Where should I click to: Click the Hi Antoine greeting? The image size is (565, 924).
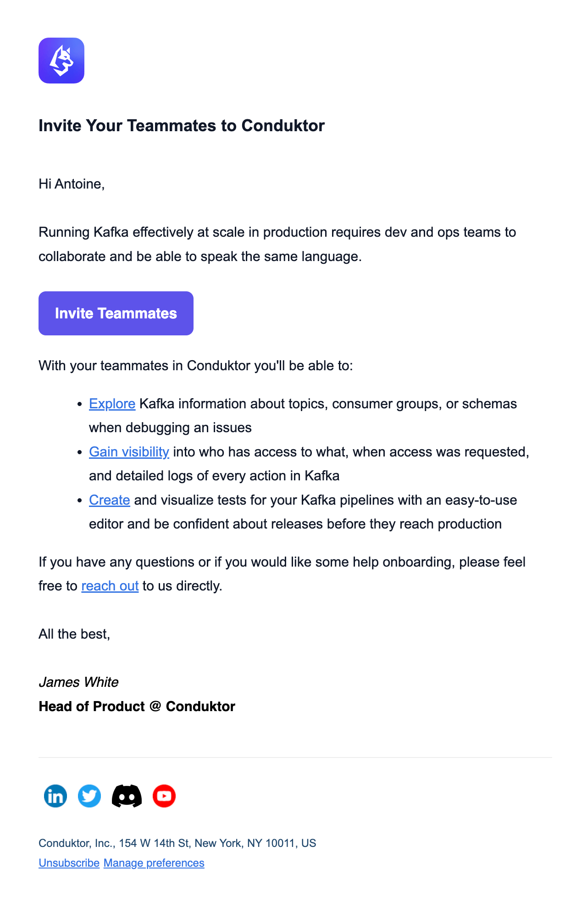click(x=72, y=184)
